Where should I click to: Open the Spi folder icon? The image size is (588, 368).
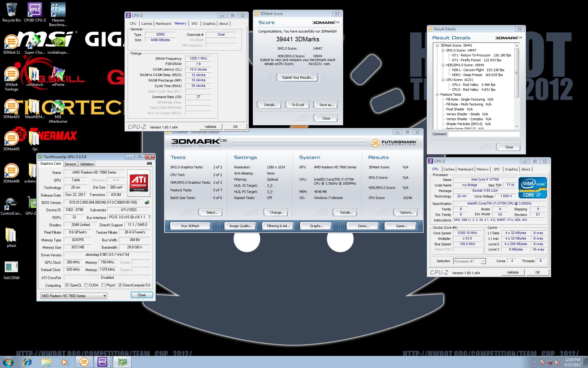click(35, 141)
